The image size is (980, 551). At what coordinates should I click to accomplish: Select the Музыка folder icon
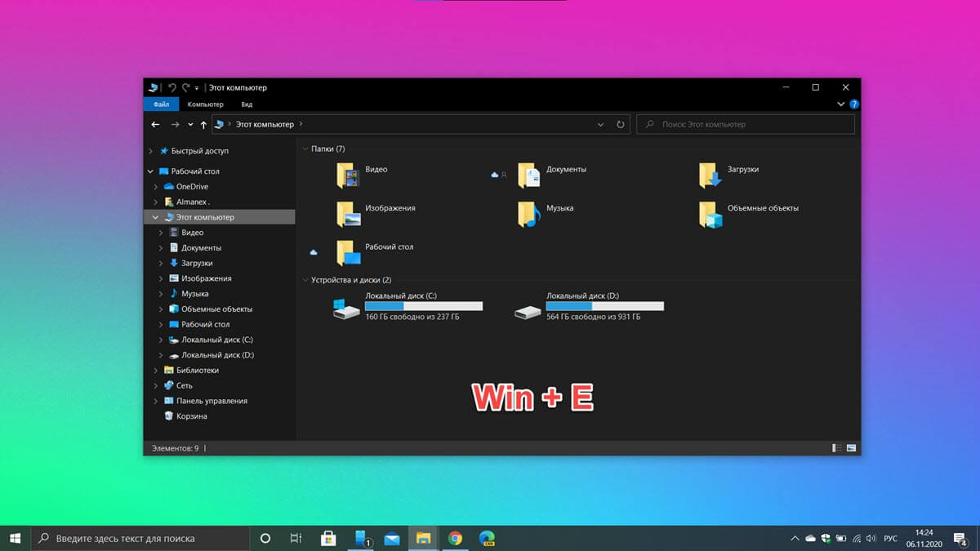click(529, 214)
